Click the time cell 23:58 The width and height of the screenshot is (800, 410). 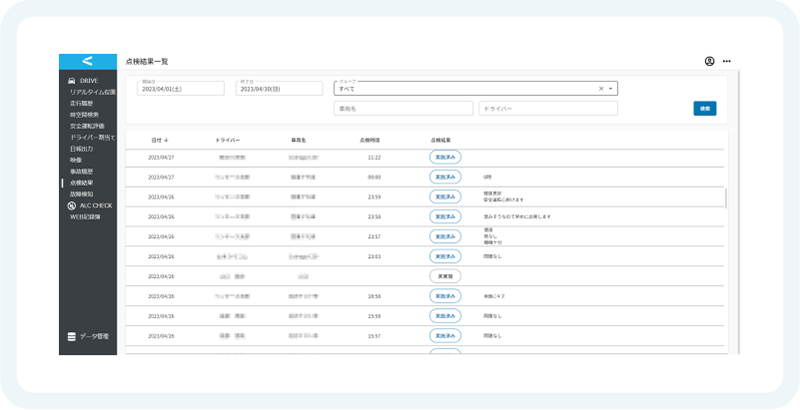click(374, 217)
